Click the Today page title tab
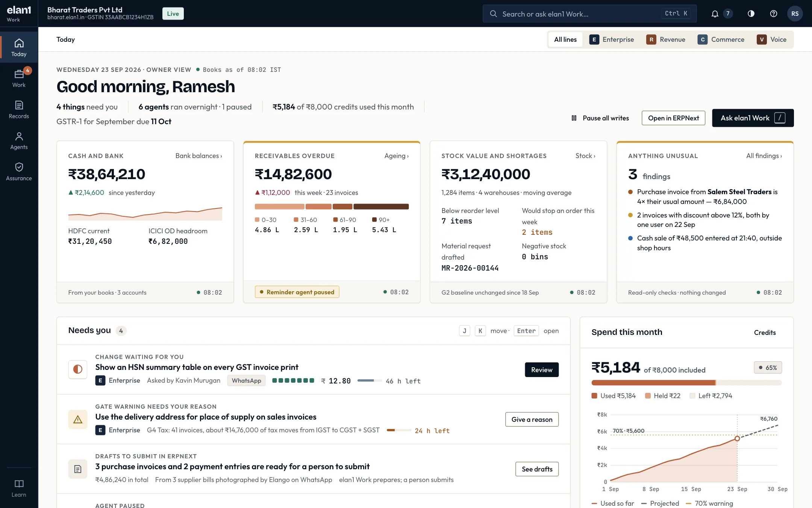This screenshot has width=812, height=508. [65, 40]
